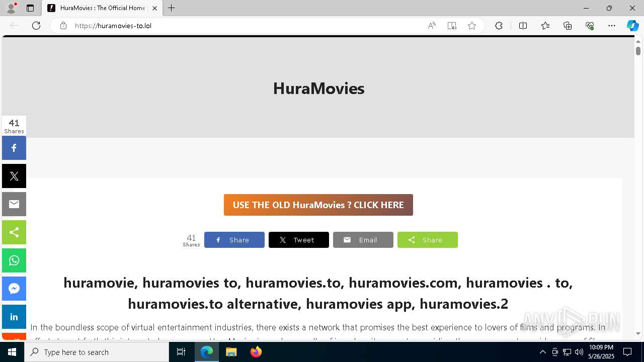Click the page vertical scrollbar thumb
Viewport: 644px width, 362px height.
pyautogui.click(x=638, y=51)
